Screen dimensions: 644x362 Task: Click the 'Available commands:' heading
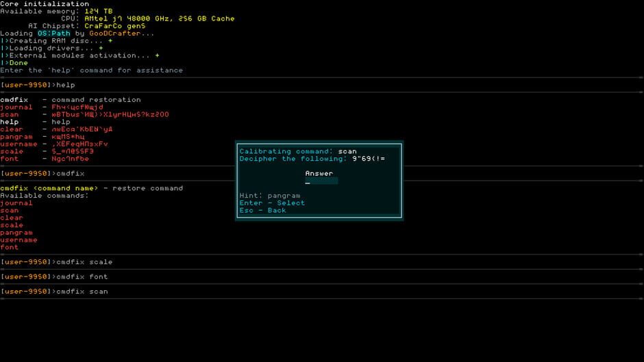[45, 196]
